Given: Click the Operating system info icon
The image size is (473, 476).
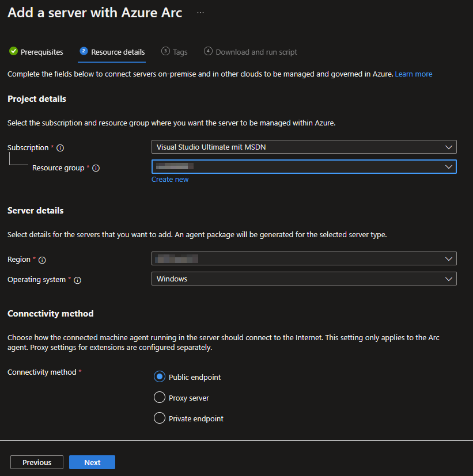Looking at the screenshot, I should pyautogui.click(x=77, y=280).
